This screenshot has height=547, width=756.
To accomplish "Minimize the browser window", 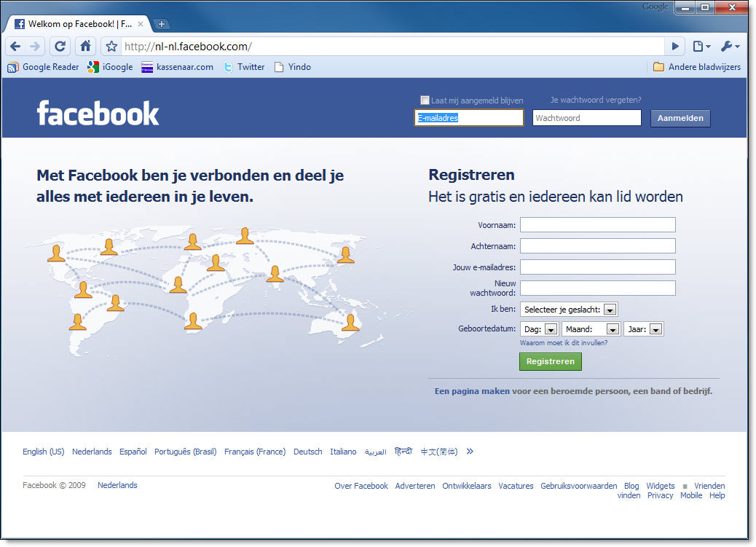I will [685, 7].
